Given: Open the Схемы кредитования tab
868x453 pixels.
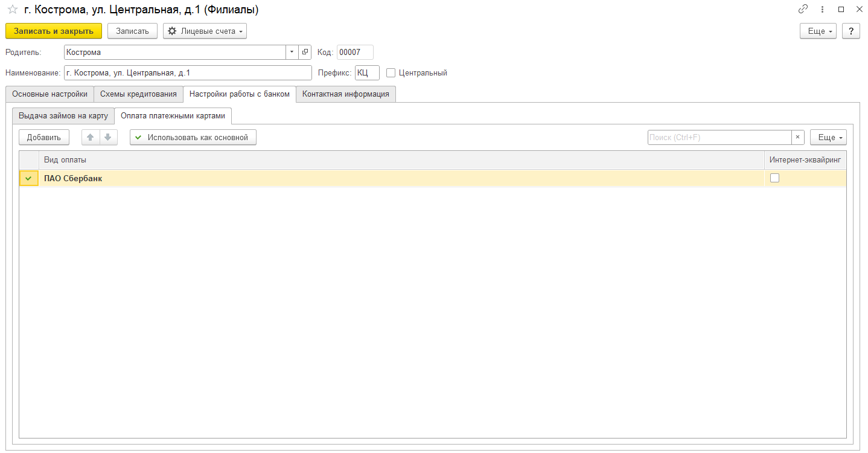Looking at the screenshot, I should pos(138,94).
